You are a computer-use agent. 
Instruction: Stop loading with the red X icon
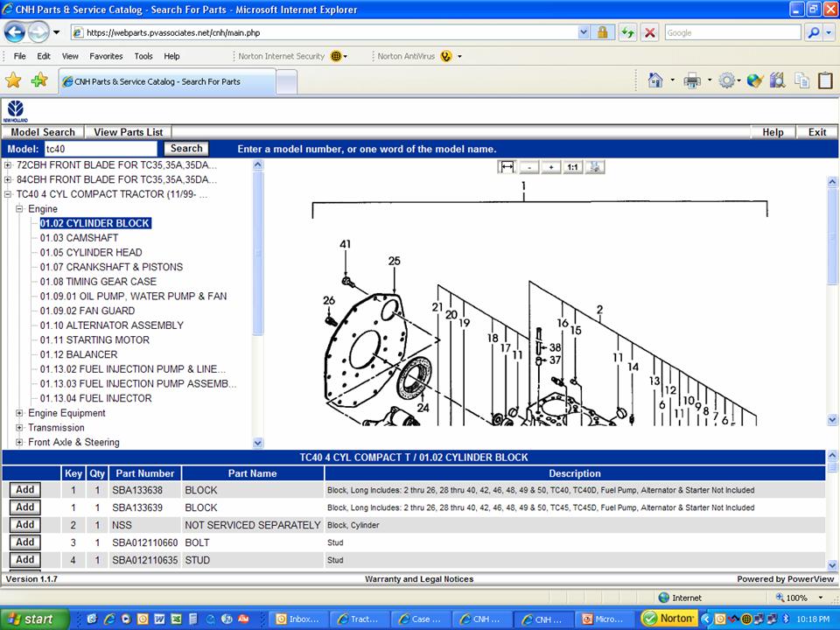[x=650, y=32]
